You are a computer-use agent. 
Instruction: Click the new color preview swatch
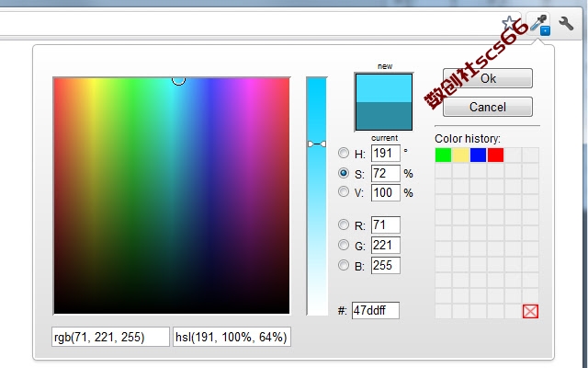coord(384,88)
